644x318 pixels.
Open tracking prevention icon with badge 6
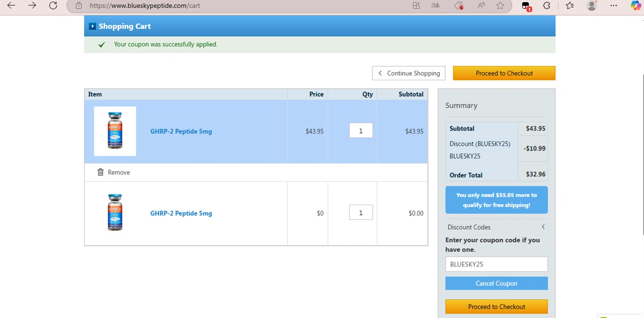pos(459,6)
